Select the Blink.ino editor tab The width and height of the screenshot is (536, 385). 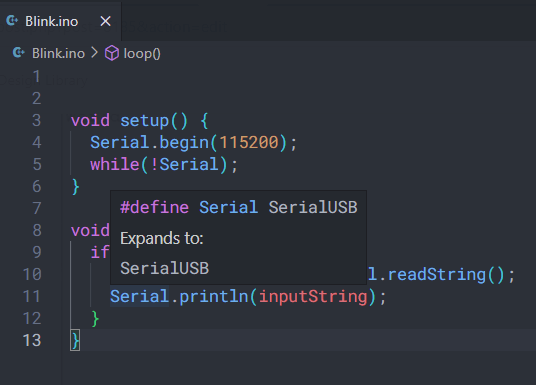coord(60,21)
